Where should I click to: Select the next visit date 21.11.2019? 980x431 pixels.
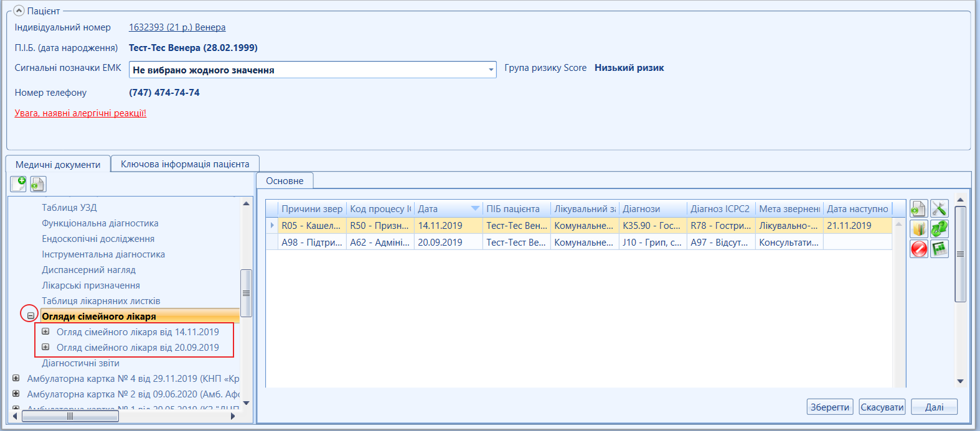[857, 226]
